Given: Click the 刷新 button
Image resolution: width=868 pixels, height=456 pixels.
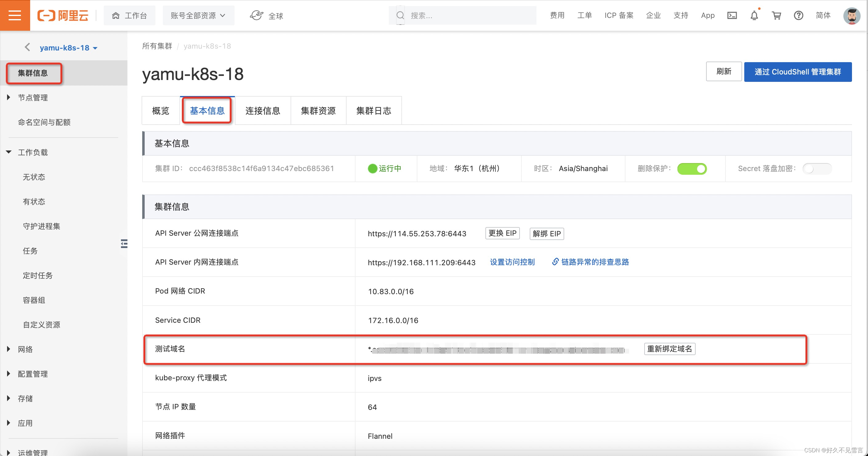Looking at the screenshot, I should (x=723, y=71).
